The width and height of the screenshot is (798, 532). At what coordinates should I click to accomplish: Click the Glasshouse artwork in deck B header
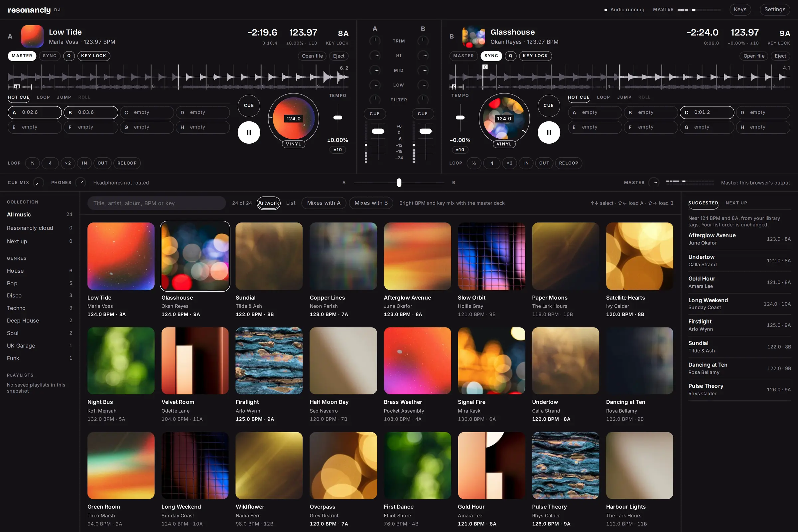coord(473,36)
